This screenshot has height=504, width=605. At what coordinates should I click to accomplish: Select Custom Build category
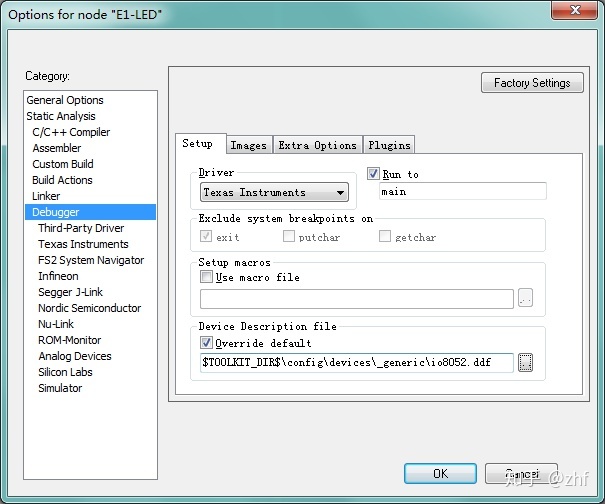63,164
